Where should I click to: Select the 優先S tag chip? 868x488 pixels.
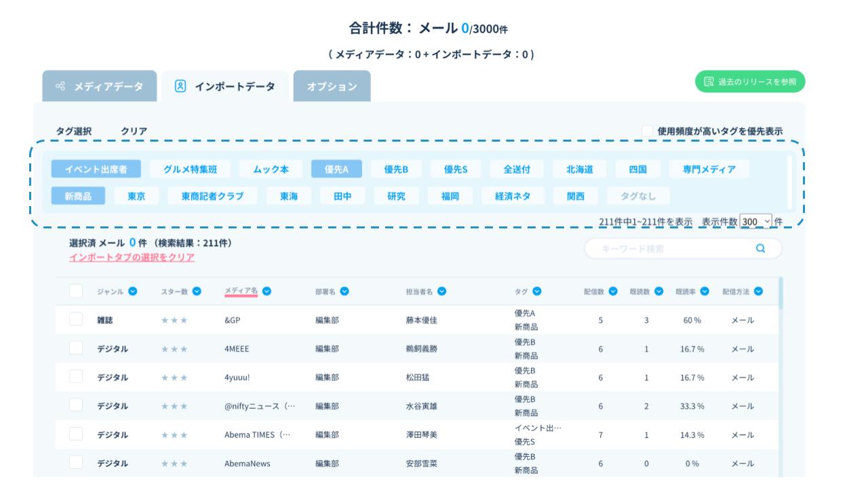point(455,169)
